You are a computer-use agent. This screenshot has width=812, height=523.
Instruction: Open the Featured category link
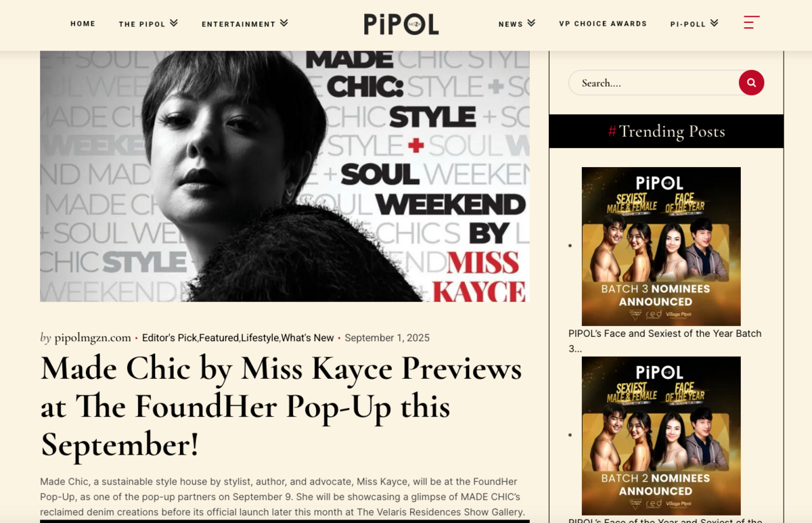click(219, 338)
